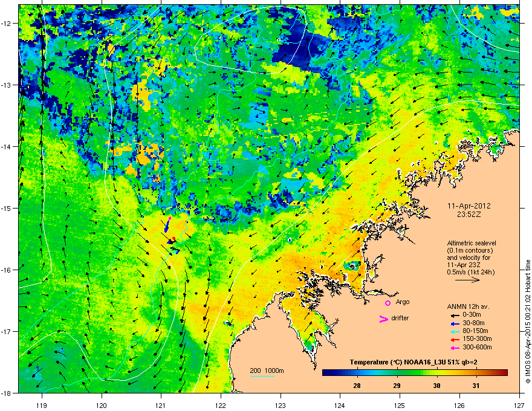The width and height of the screenshot is (532, 411).
Task: Click the 'drifter' legend label
Action: click(x=400, y=318)
